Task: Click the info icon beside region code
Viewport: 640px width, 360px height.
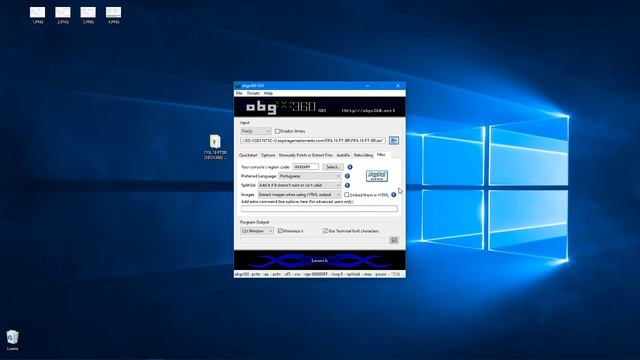Action: point(350,167)
